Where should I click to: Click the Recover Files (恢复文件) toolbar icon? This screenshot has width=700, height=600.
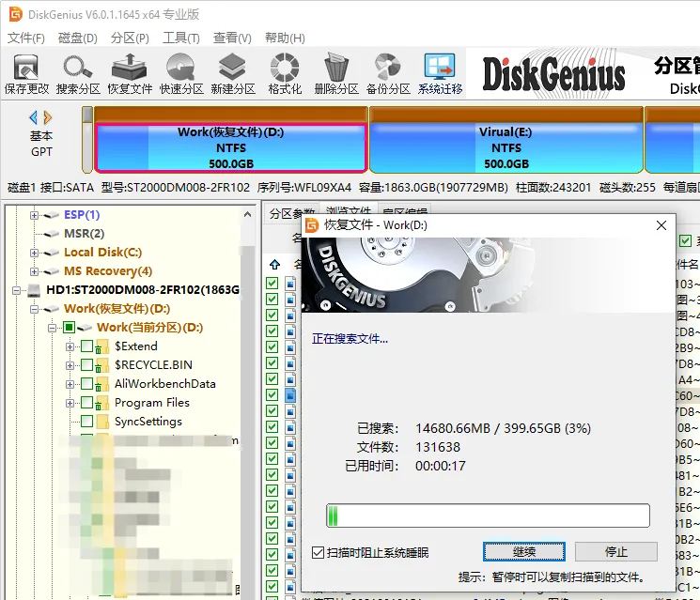(130, 73)
